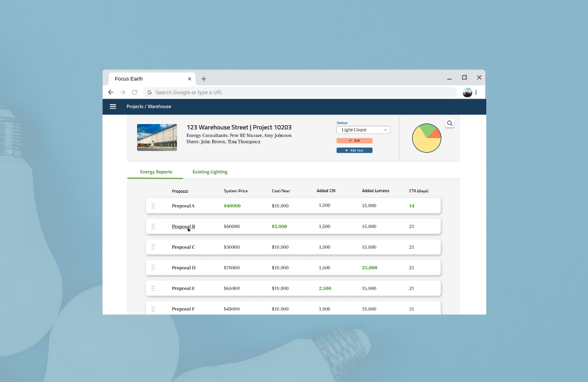Reload the page with the refresh icon
This screenshot has height=382, width=588.
click(135, 92)
